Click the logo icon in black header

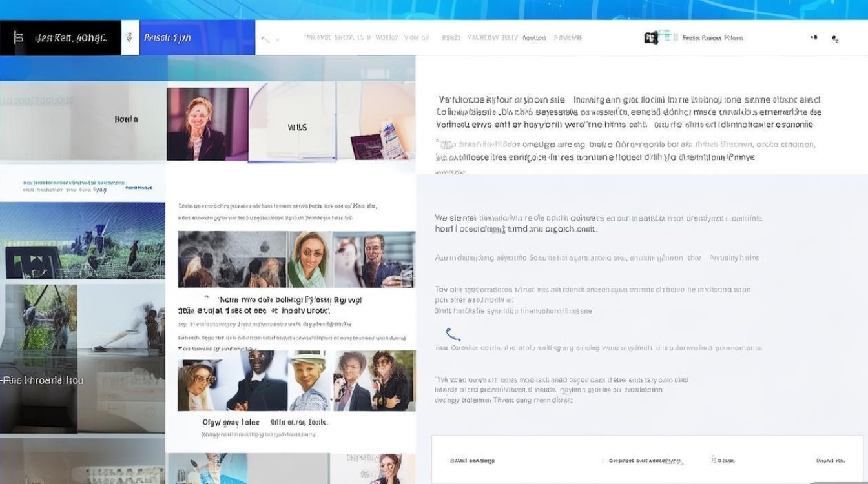tap(18, 38)
